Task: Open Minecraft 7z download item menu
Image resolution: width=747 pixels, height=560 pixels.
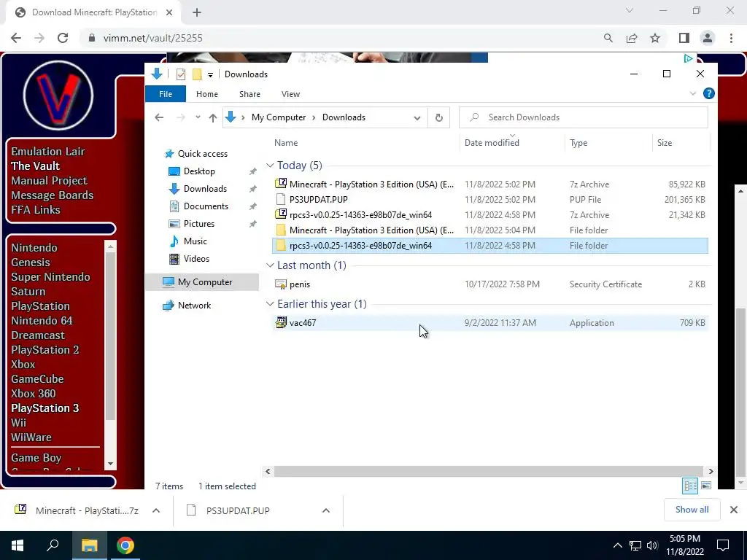Action: point(156,510)
